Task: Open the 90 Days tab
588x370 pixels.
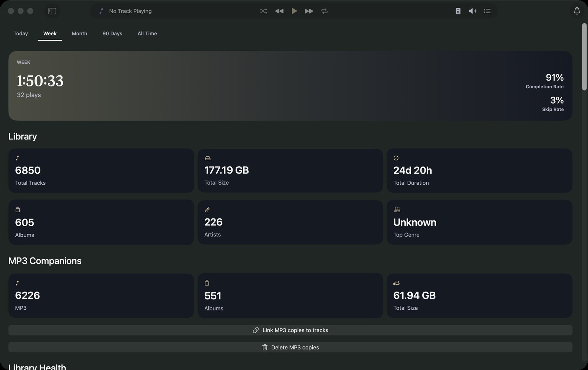Action: click(112, 33)
